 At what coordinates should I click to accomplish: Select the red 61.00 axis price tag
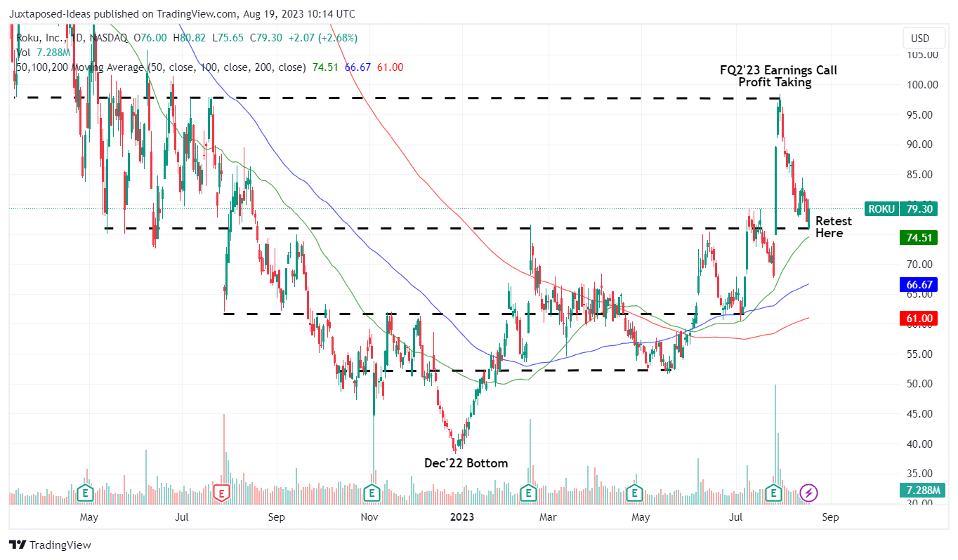pos(919,319)
